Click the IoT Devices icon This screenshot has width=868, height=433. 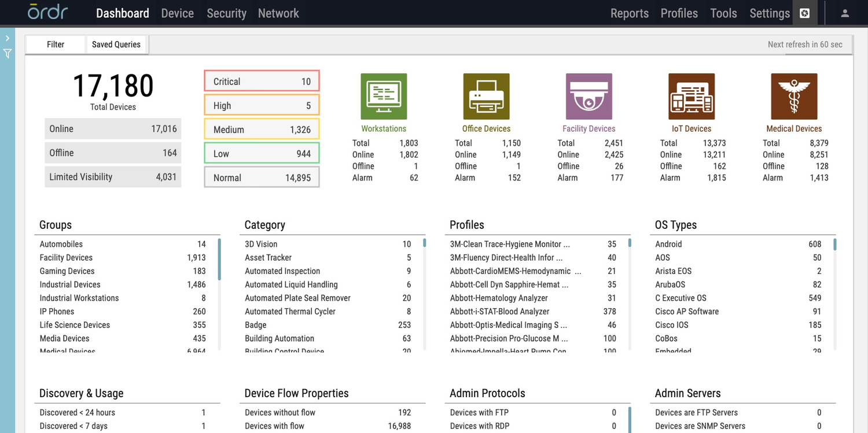[x=691, y=96]
